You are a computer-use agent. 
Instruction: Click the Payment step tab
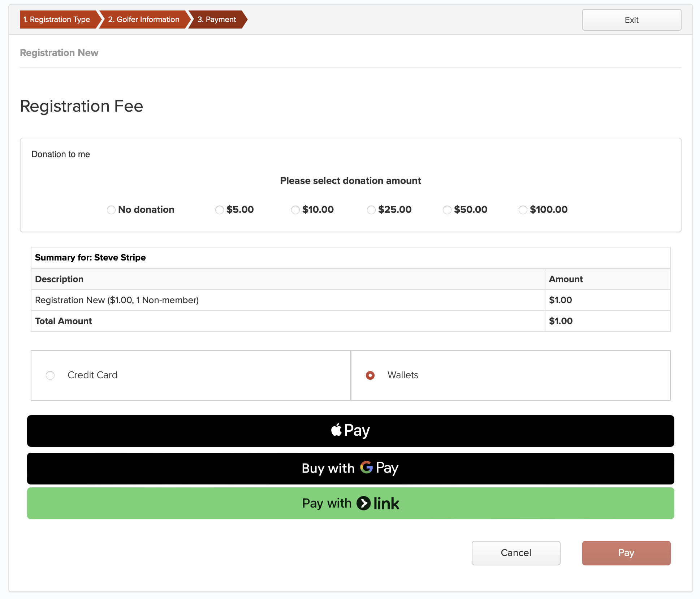coord(217,20)
